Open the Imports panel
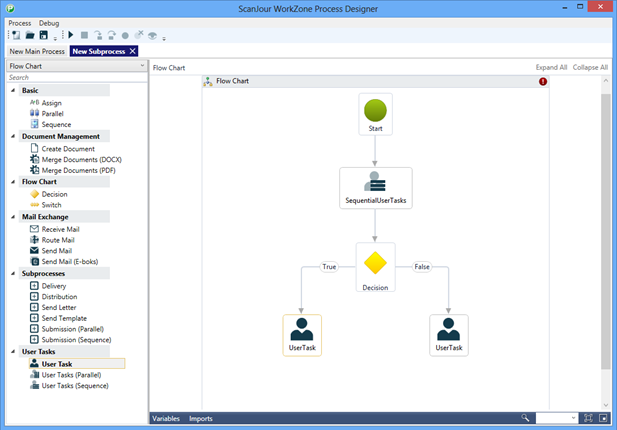Viewport: 617px width, 430px height. pos(201,419)
